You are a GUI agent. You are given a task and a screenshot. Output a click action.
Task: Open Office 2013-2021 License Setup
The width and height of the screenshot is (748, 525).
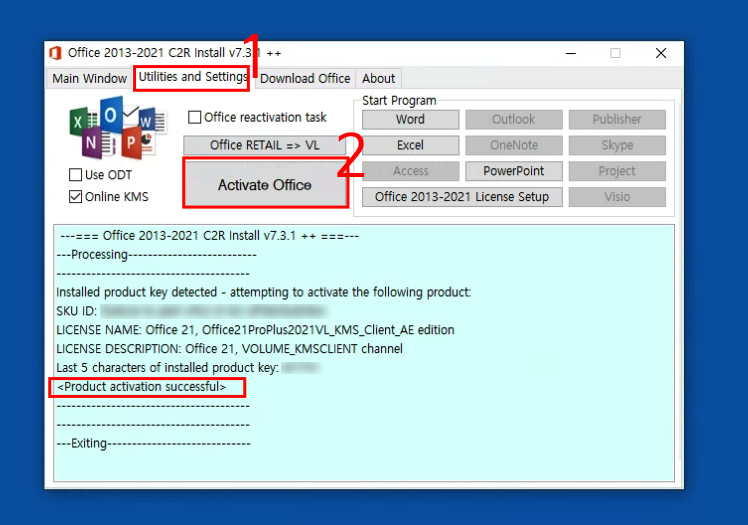coord(462,196)
